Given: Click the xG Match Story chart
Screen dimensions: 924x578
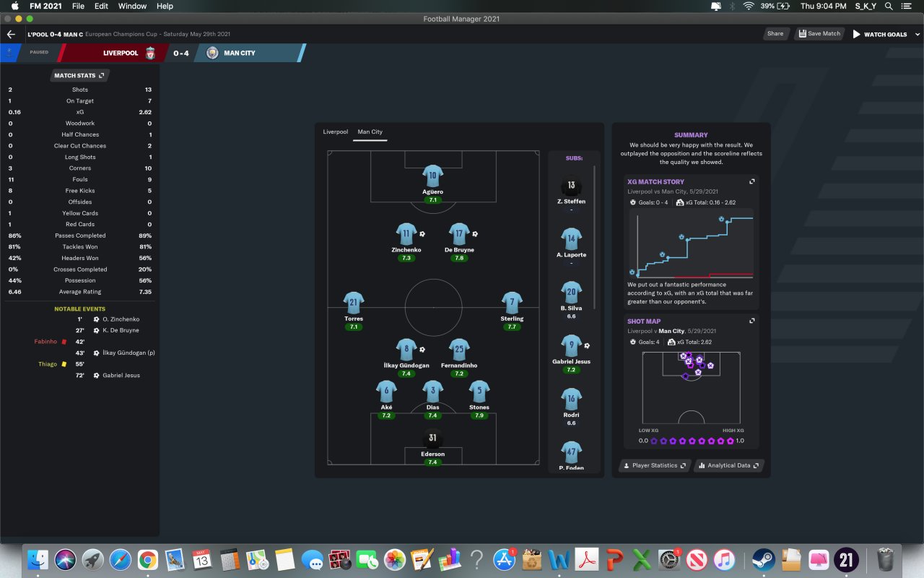Looking at the screenshot, I should point(692,246).
